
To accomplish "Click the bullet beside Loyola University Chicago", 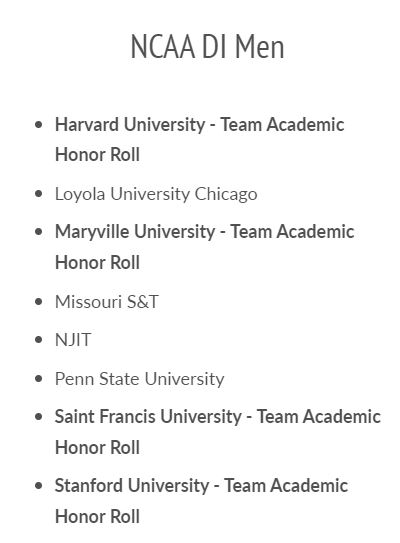I will pyautogui.click(x=39, y=194).
